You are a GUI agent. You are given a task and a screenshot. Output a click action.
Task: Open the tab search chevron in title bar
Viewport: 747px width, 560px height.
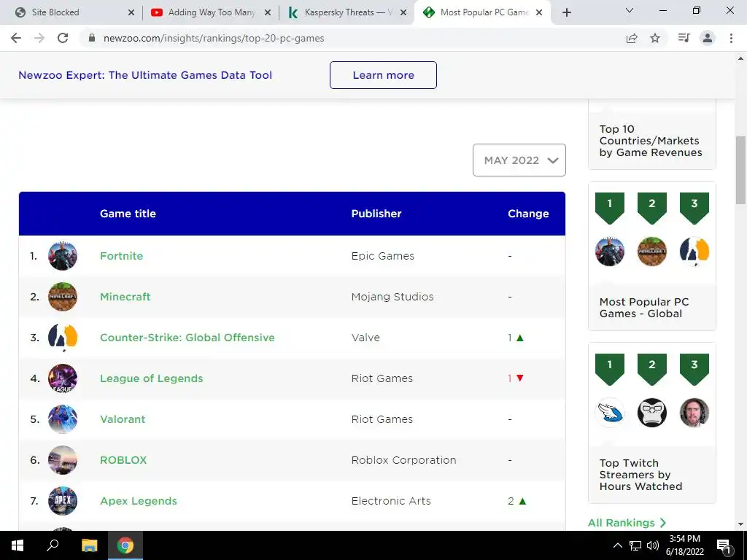pyautogui.click(x=630, y=10)
